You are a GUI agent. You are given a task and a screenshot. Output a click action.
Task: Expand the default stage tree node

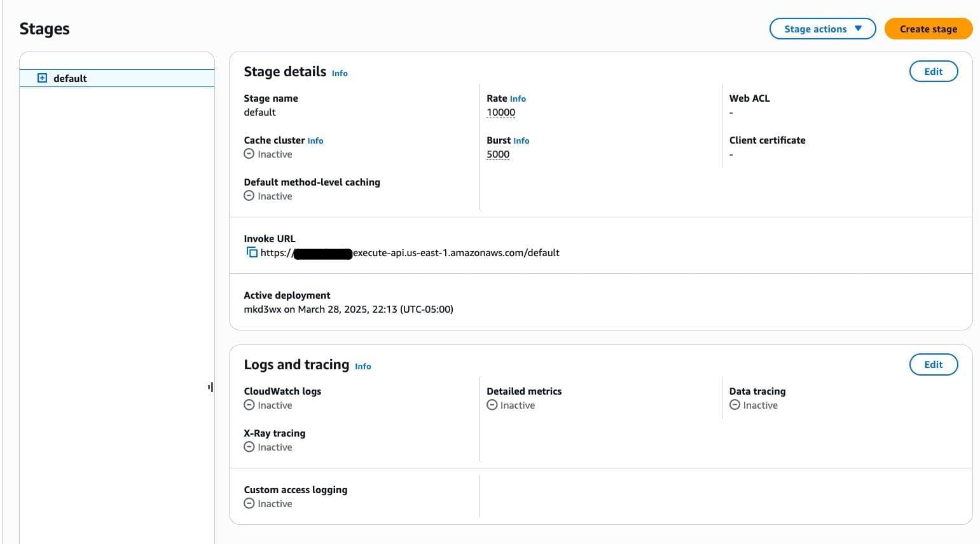tap(42, 78)
